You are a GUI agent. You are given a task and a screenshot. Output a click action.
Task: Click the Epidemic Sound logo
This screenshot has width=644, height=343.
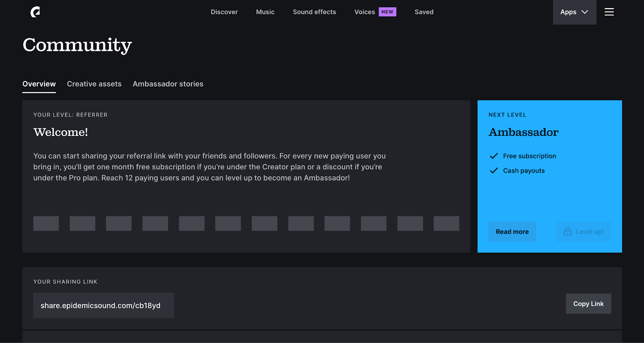tap(35, 12)
